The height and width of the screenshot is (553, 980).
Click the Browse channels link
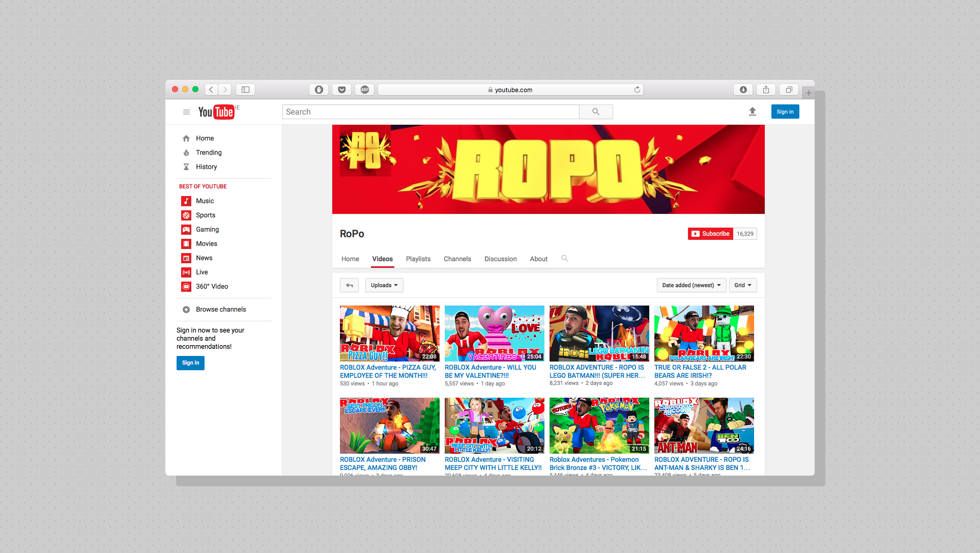[x=220, y=310]
